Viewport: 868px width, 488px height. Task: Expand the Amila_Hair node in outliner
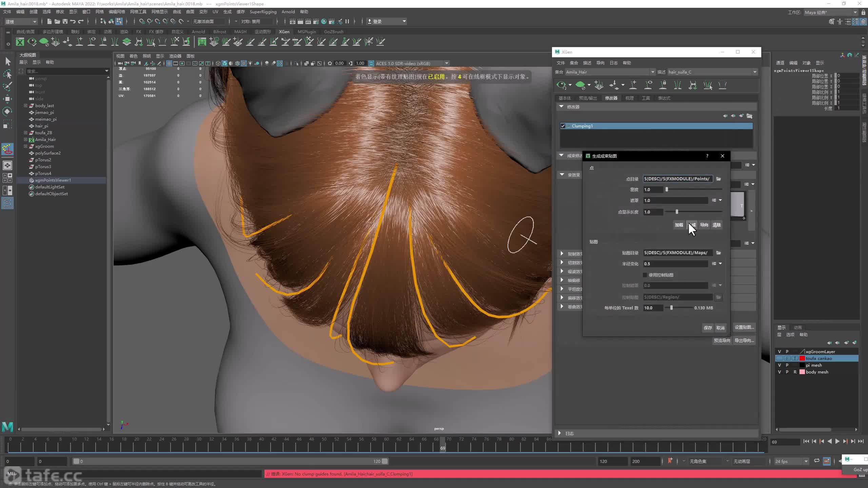(x=25, y=139)
